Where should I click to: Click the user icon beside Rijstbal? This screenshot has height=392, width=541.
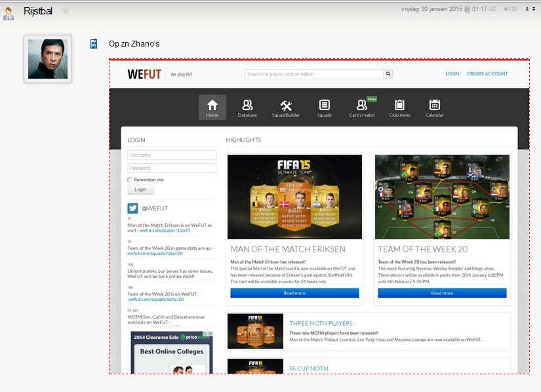[9, 13]
